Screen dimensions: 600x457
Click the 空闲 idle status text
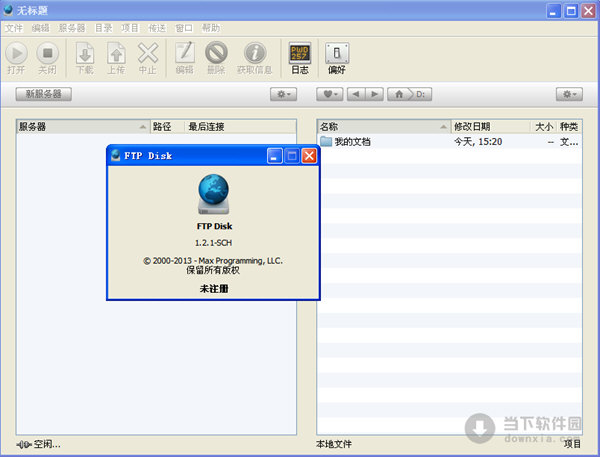[47, 444]
